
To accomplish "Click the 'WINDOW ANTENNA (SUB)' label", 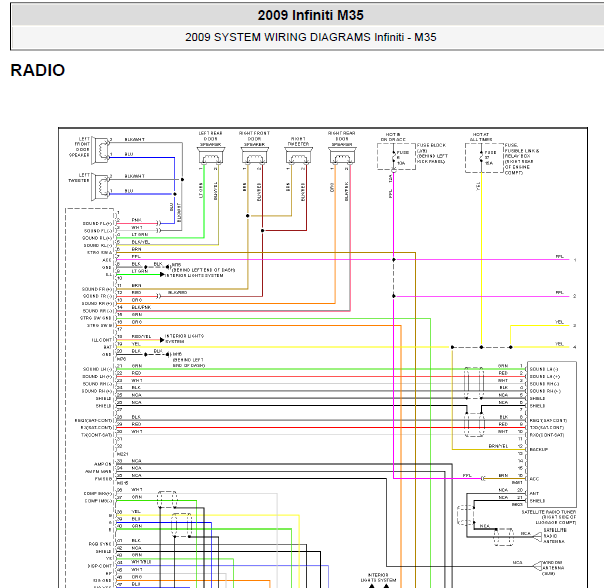I will click(553, 568).
